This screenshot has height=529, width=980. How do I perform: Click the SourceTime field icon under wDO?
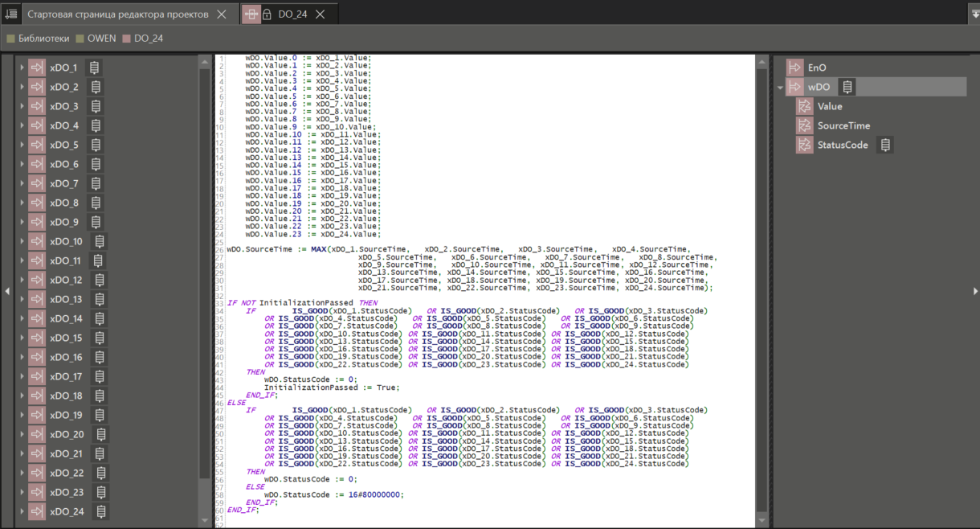click(x=805, y=125)
